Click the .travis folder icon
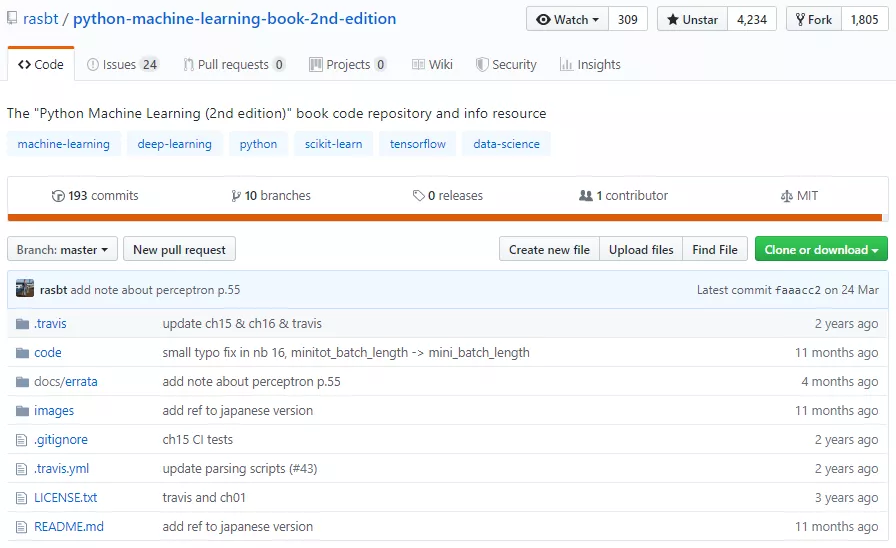896x548 pixels. (22, 323)
